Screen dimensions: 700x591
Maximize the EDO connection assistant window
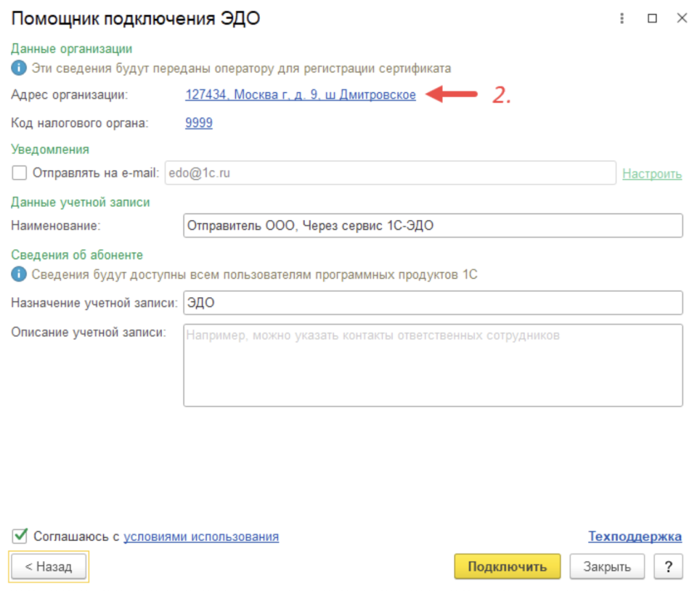[652, 18]
